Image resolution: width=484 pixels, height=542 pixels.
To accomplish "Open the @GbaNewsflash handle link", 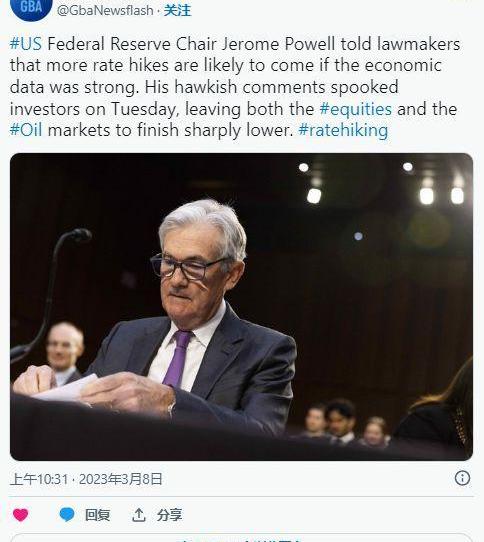I will click(105, 10).
